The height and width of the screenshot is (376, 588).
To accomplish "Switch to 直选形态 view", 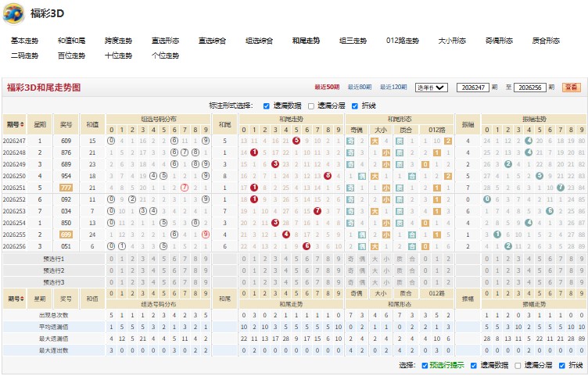I will tap(166, 41).
